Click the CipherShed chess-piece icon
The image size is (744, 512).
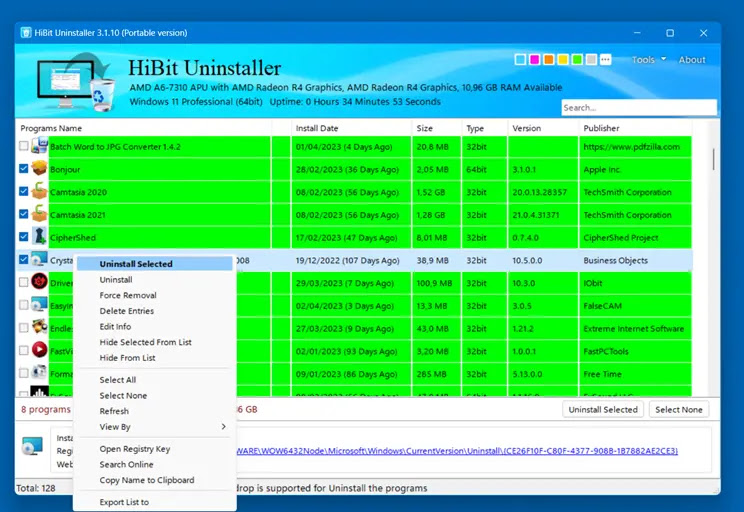(39, 236)
